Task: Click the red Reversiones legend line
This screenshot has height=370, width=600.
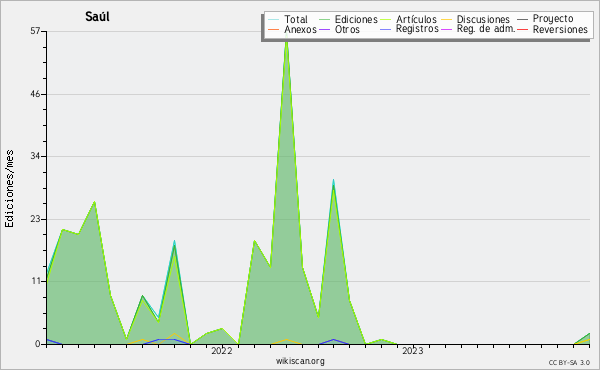Action: point(522,29)
